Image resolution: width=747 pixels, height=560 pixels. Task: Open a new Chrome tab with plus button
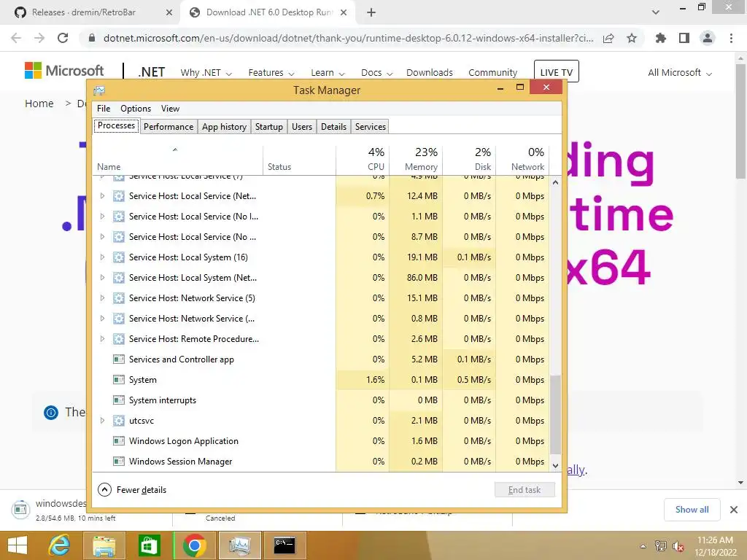pyautogui.click(x=371, y=12)
